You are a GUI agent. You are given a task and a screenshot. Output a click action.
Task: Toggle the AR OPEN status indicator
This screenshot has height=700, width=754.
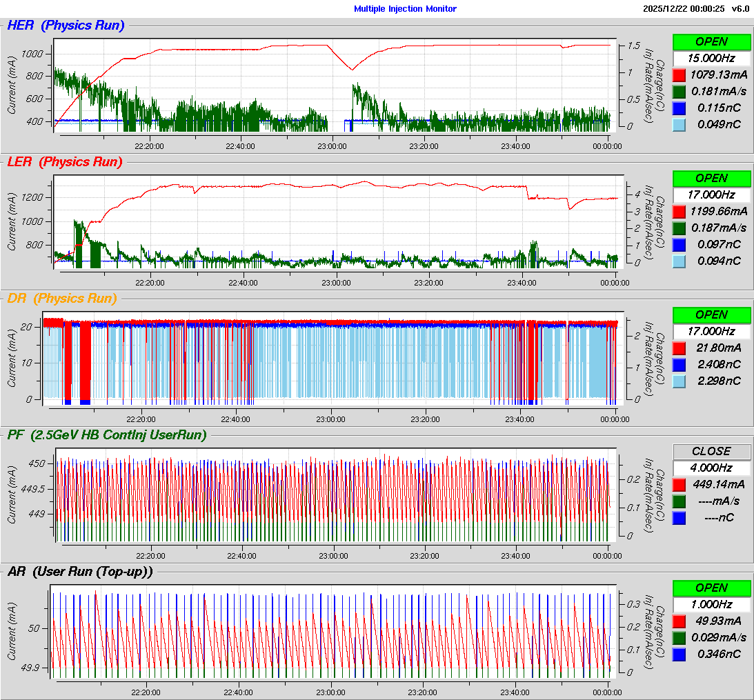tap(711, 588)
